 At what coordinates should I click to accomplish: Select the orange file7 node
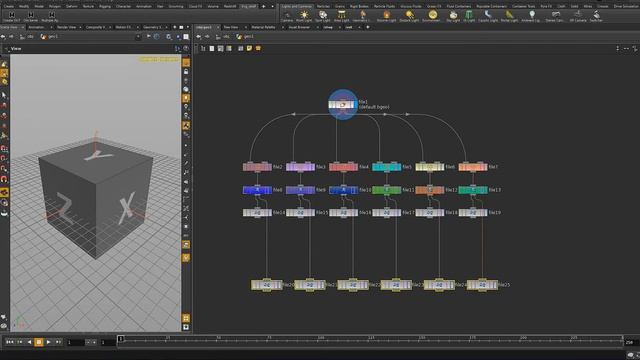pos(473,167)
